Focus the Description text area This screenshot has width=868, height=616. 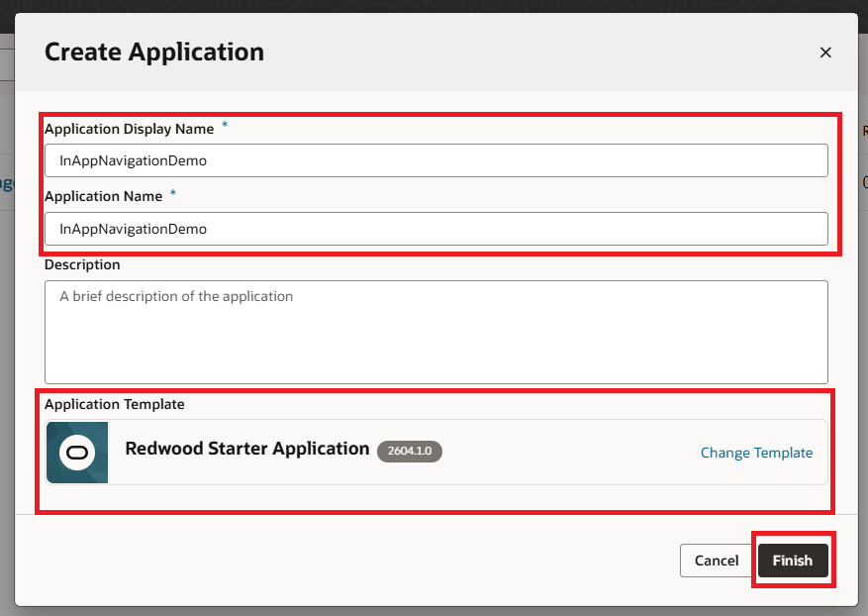(436, 333)
